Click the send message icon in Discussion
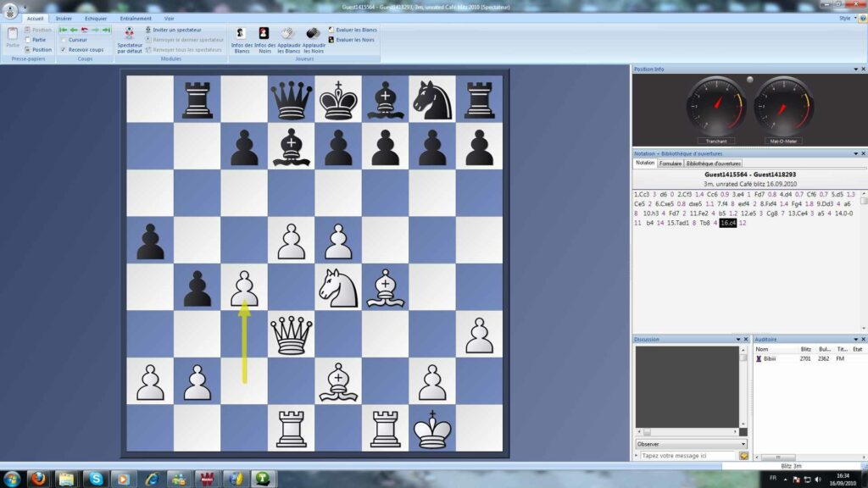868x488 pixels. coord(743,456)
